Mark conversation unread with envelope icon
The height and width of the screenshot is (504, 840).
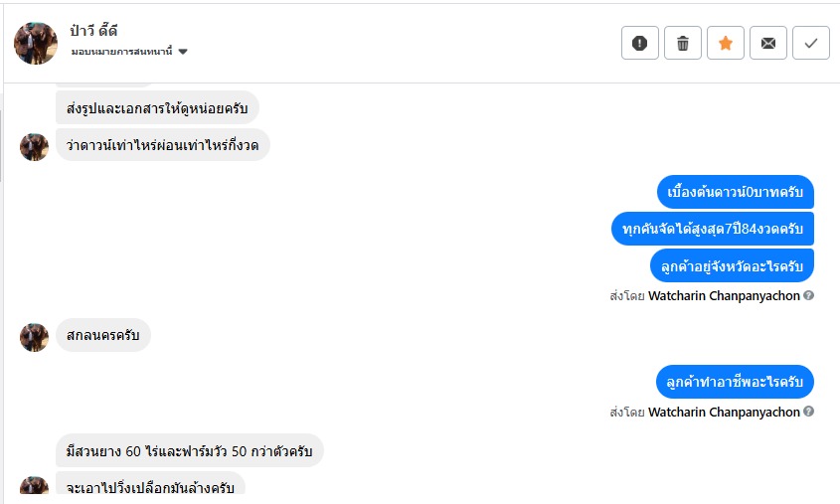coord(768,43)
